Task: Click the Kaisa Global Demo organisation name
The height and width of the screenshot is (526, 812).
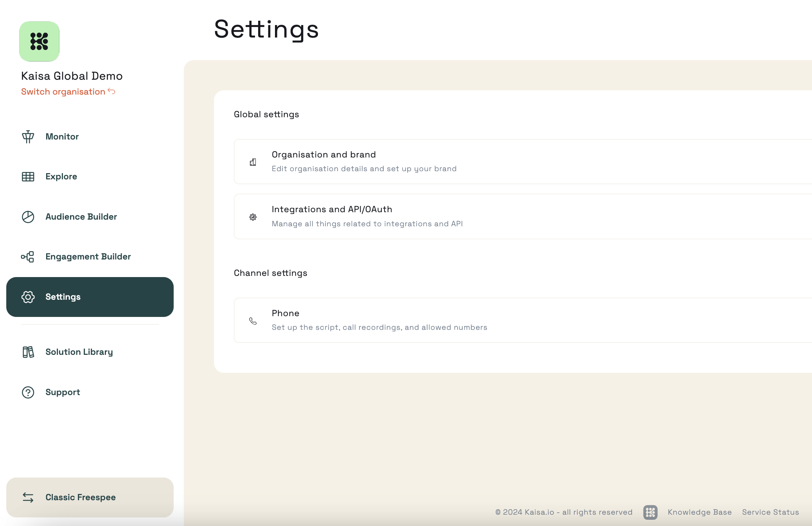Action: [72, 76]
